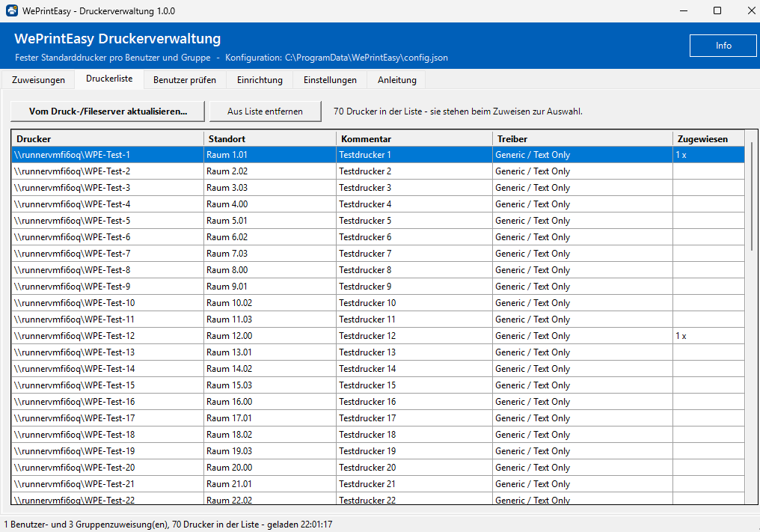760x532 pixels.
Task: Click the Raum 10.02 location cell
Action: pos(270,303)
